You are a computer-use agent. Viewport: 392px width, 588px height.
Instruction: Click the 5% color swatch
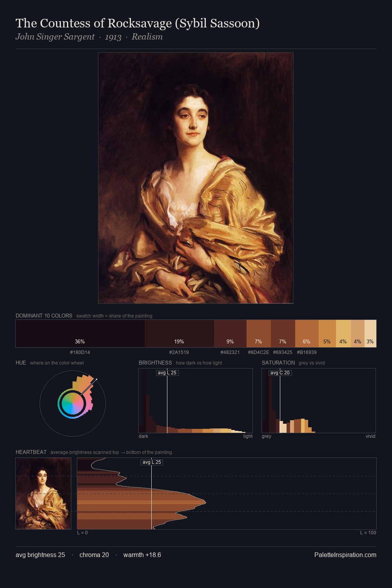click(327, 334)
